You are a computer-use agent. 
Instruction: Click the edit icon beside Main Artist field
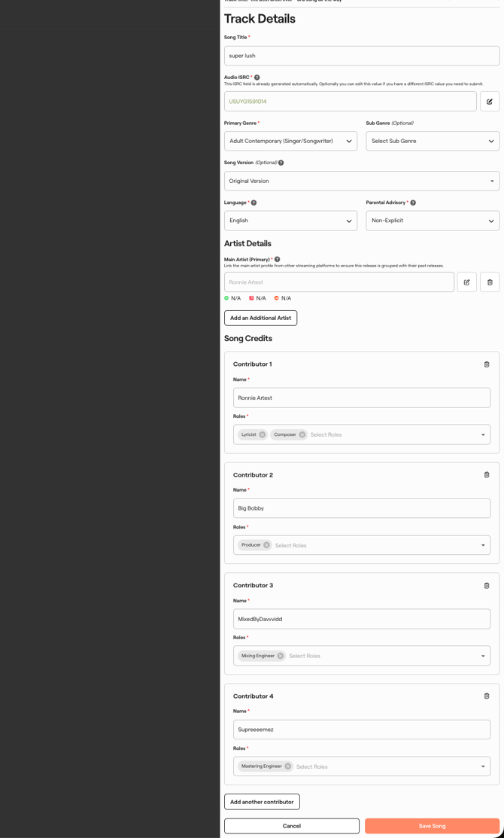[x=466, y=282]
